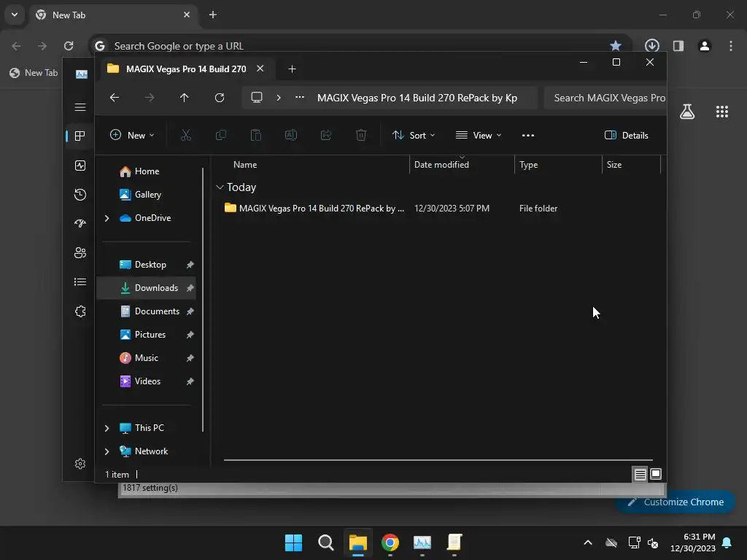Screen dimensions: 747x560
Task: Click the Delete trash icon
Action: (x=361, y=135)
